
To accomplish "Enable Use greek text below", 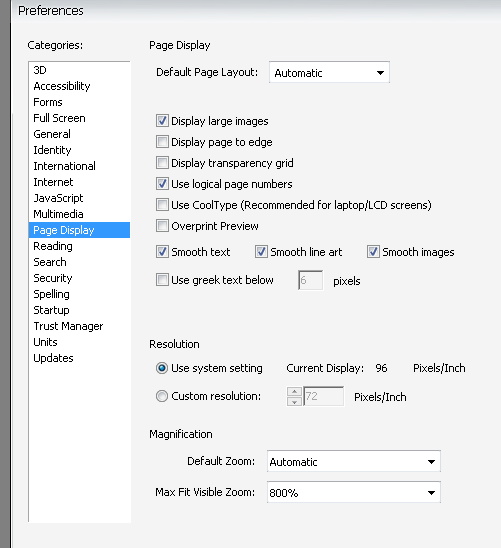I will pos(162,280).
